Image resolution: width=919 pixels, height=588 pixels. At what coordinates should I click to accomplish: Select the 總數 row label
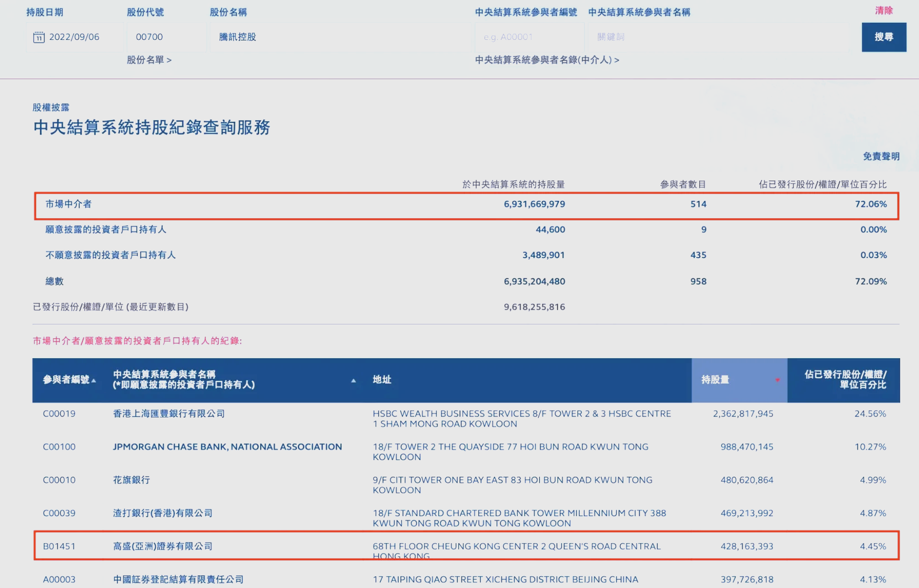point(54,281)
